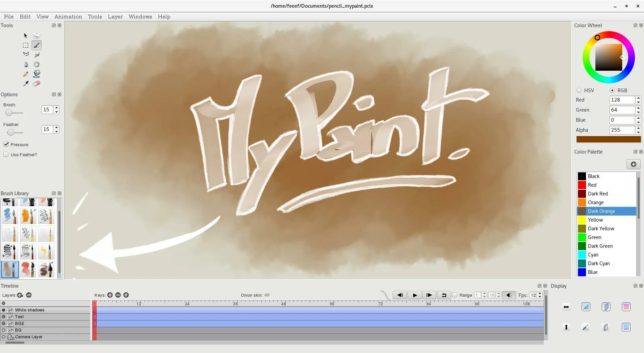The height and width of the screenshot is (353, 644).
Task: Toggle the horizontal flip display icon
Action: pyautogui.click(x=566, y=307)
